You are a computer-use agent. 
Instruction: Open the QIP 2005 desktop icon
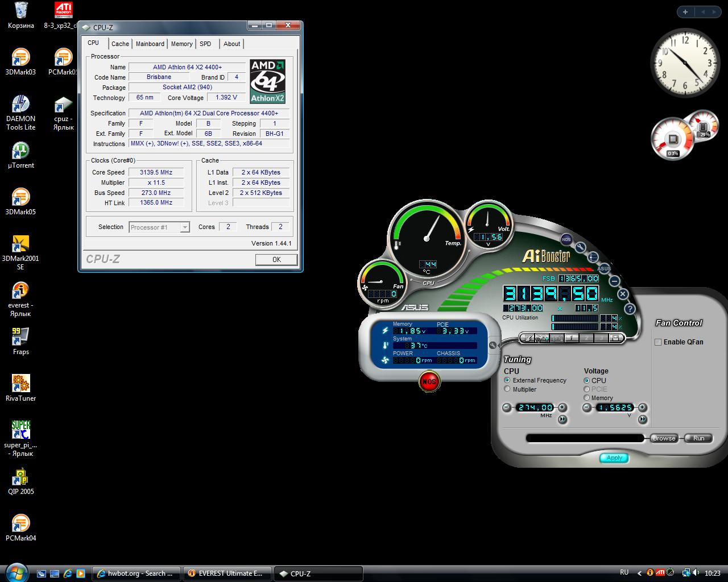click(x=20, y=482)
